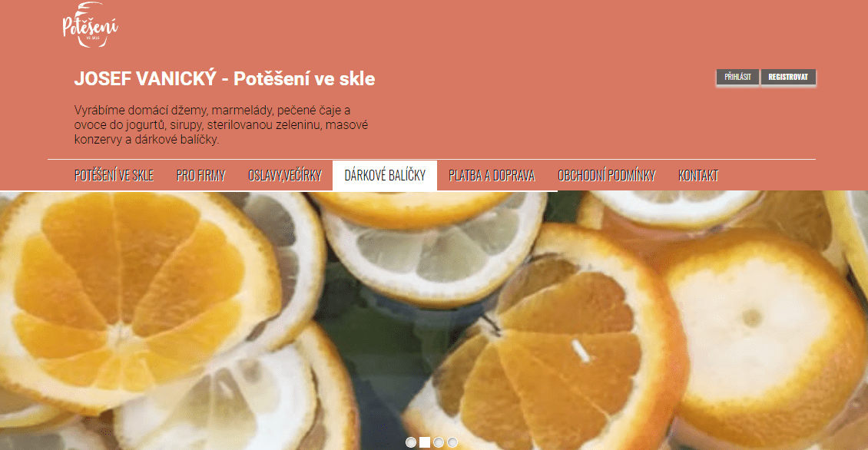Go to the Kontakt page

pyautogui.click(x=698, y=175)
